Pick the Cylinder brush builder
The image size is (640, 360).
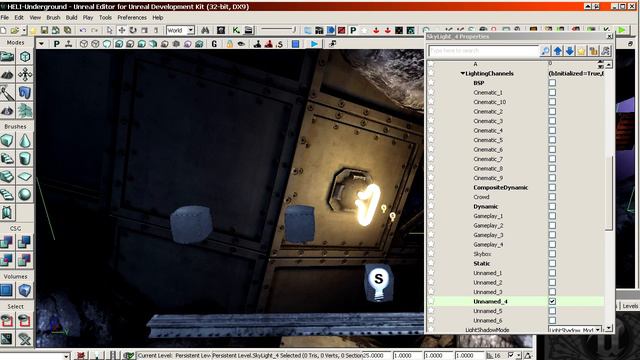[x=25, y=159]
